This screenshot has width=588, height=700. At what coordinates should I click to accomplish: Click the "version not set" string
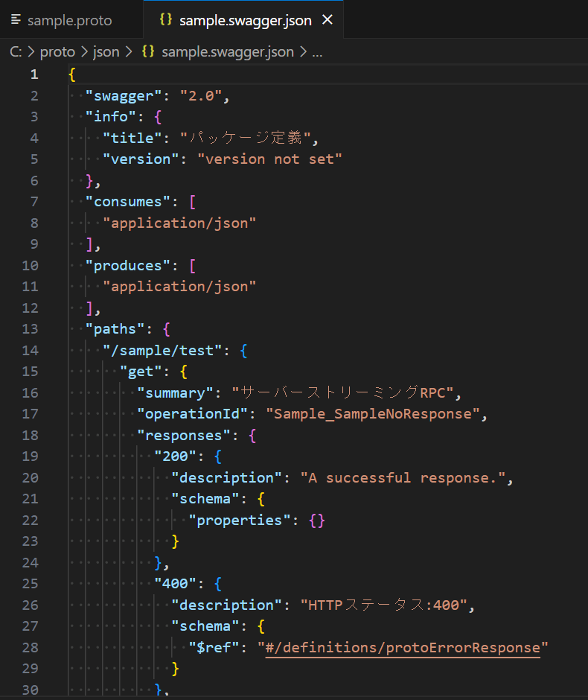pyautogui.click(x=269, y=159)
